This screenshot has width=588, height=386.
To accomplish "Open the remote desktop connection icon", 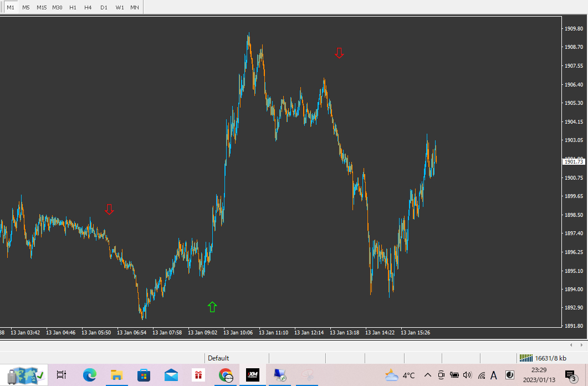I will point(280,375).
